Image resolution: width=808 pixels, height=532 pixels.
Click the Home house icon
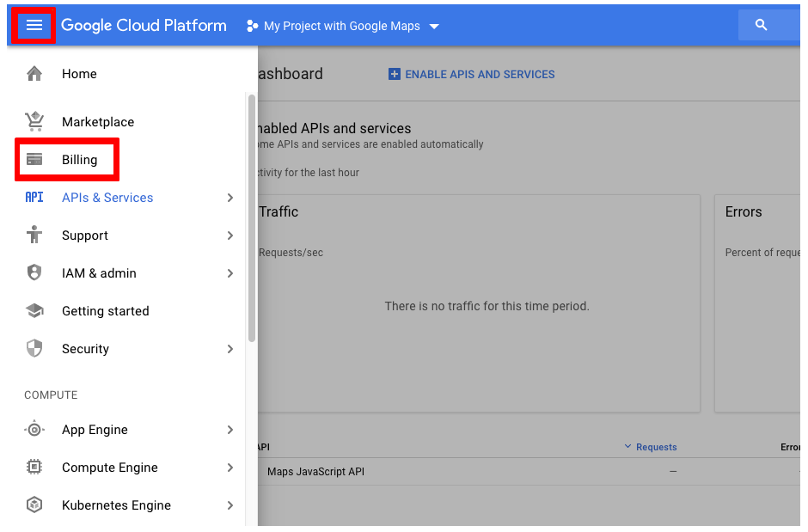(34, 74)
